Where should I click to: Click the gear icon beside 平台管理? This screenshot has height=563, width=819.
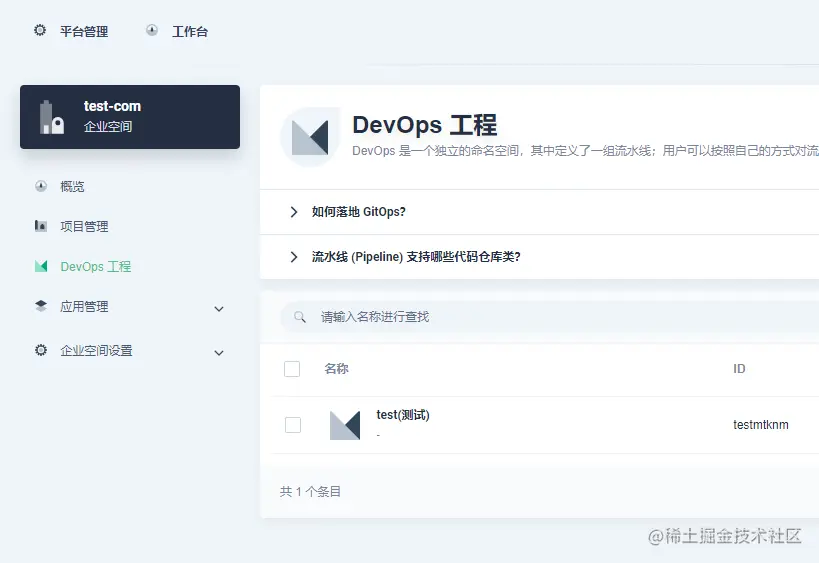40,30
